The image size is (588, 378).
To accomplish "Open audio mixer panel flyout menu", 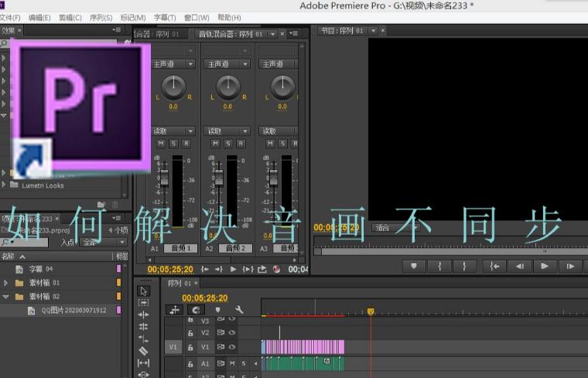I will pos(294,34).
